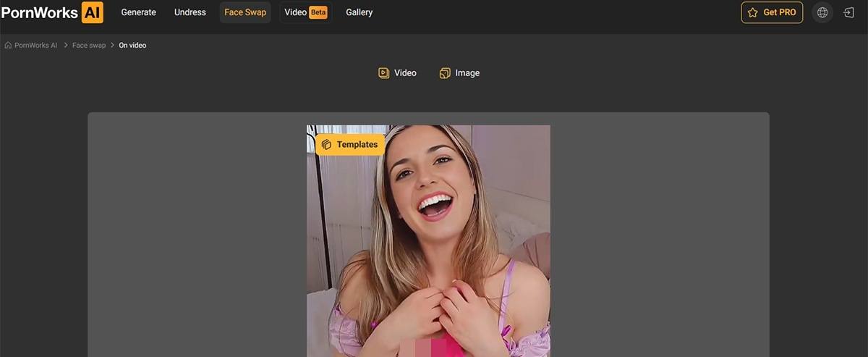
Task: Click the home icon in the breadcrumb
Action: pos(8,46)
